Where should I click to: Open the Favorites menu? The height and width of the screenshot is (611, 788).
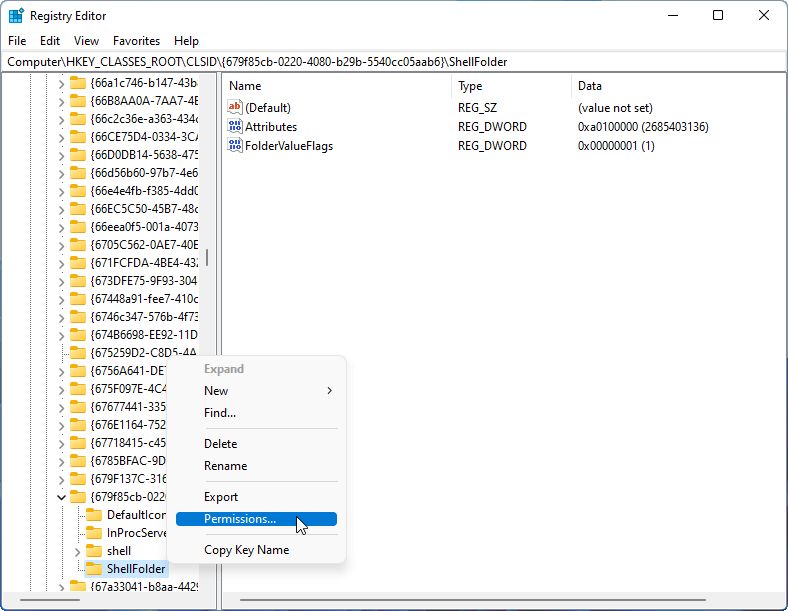[136, 41]
